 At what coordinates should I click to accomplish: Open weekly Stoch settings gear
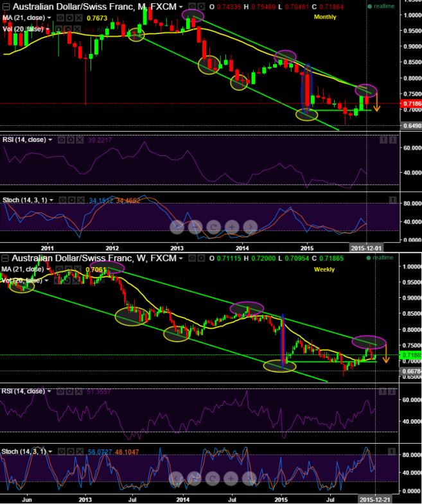(71, 451)
